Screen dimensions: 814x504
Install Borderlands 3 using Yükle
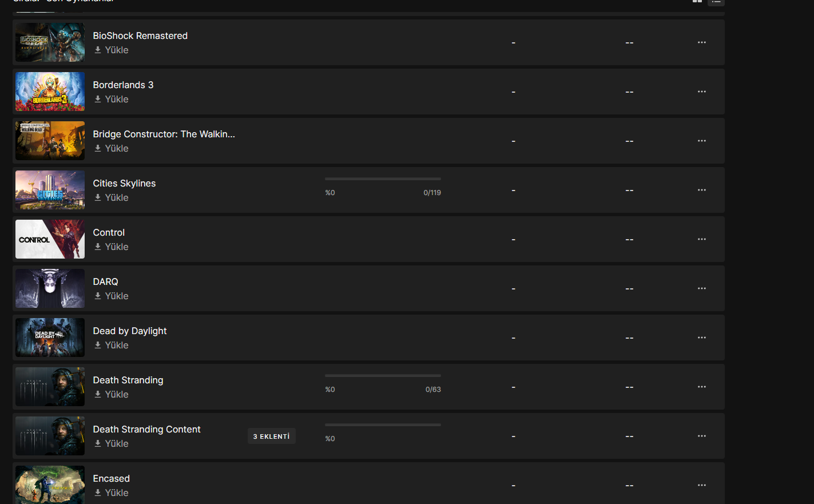click(112, 99)
